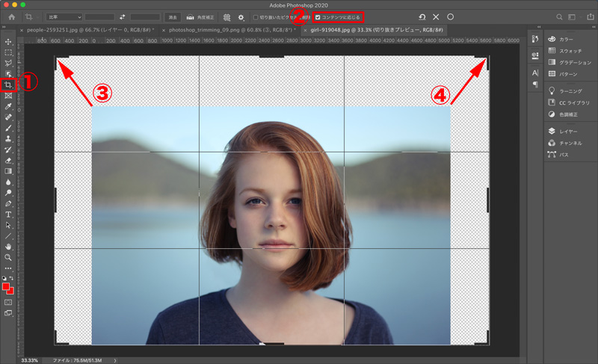This screenshot has height=364, width=598.
Task: Swap width and height values
Action: 122,17
